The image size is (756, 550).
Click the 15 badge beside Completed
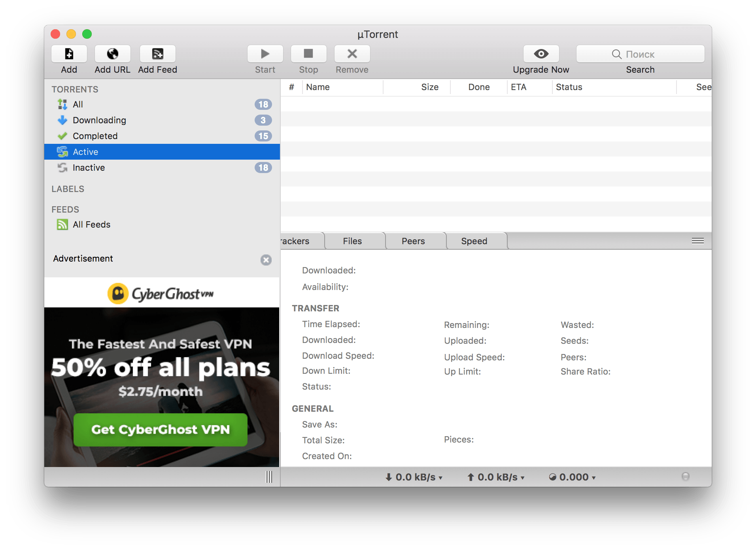pyautogui.click(x=263, y=136)
